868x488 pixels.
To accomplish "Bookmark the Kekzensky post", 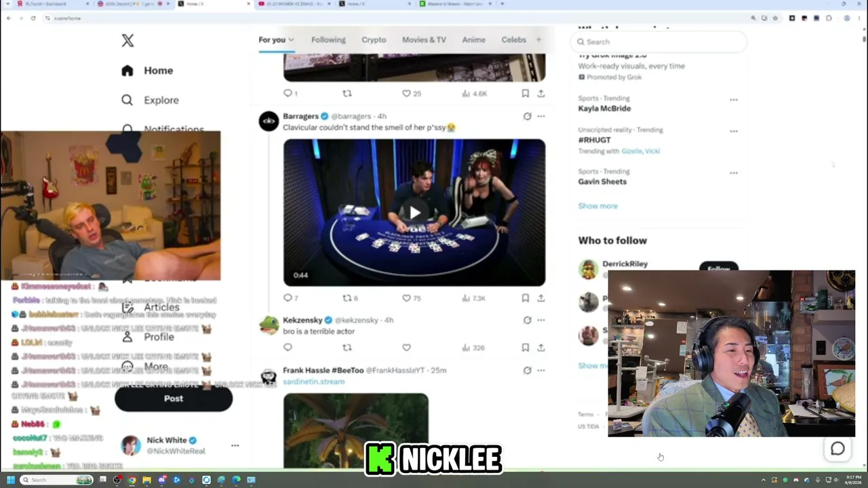I will [526, 347].
